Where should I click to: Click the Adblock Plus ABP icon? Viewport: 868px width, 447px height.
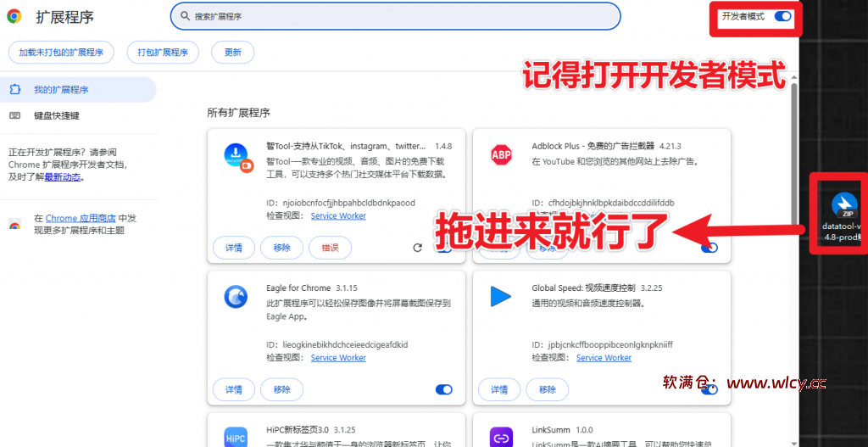[x=502, y=154]
